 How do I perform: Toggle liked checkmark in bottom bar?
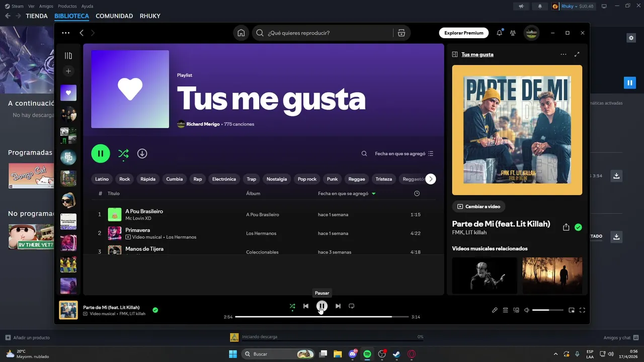155,310
